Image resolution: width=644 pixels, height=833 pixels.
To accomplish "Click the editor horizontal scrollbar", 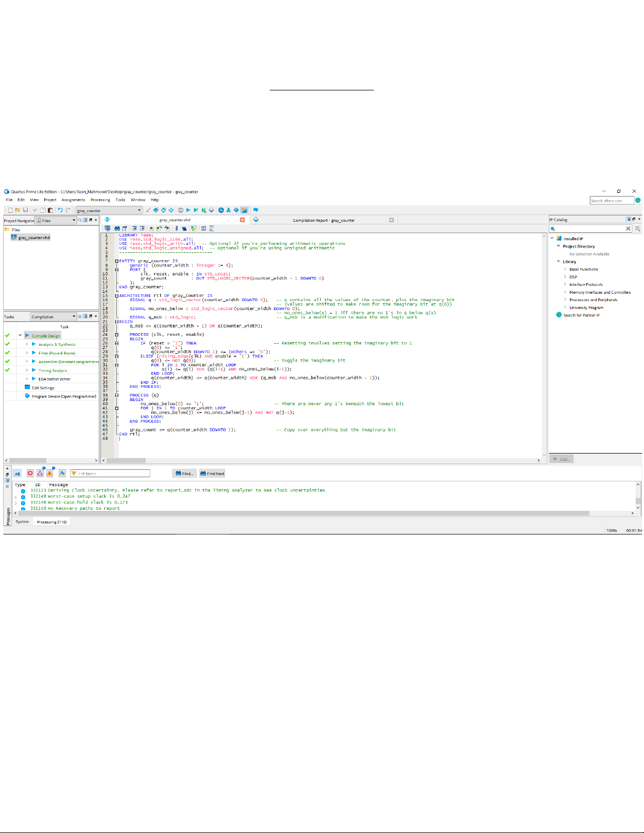I will pos(321,460).
